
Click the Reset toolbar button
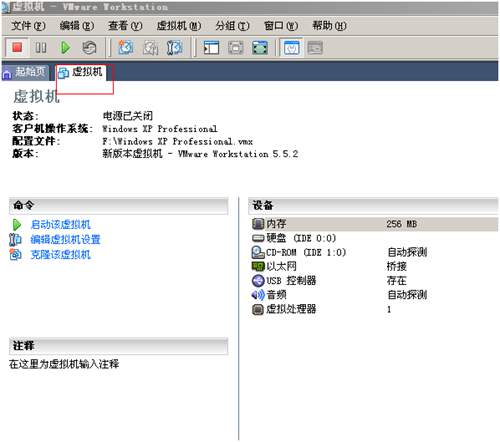pyautogui.click(x=89, y=48)
